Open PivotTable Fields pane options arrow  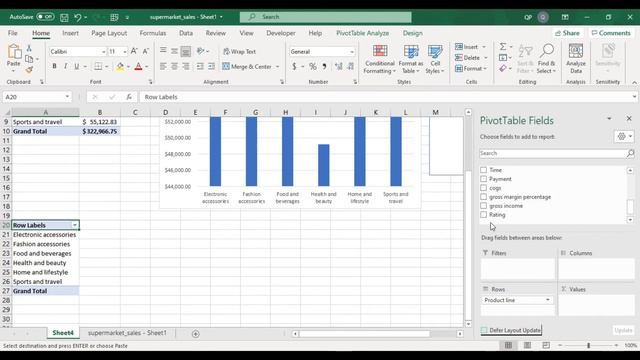[609, 119]
